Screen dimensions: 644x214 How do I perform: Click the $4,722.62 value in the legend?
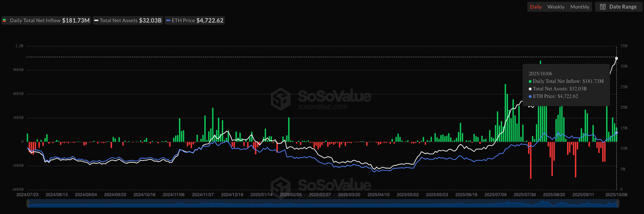[x=211, y=21]
